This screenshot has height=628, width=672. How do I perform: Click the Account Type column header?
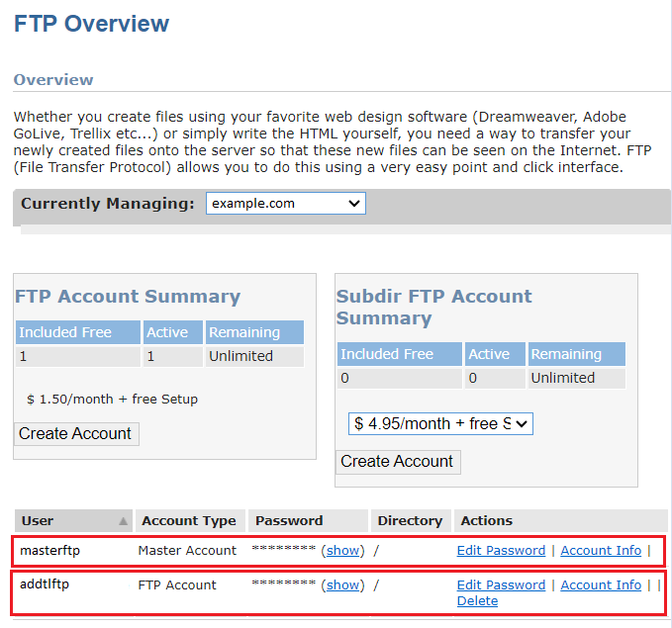190,521
